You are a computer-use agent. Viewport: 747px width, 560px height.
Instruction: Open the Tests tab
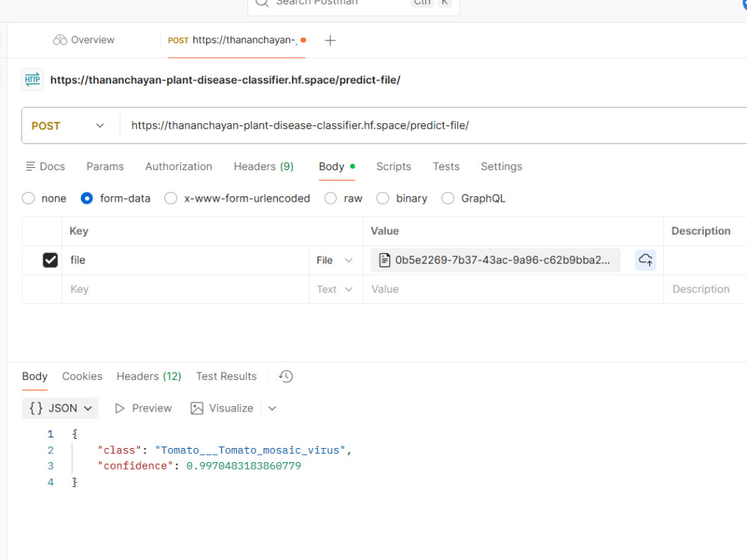click(446, 167)
